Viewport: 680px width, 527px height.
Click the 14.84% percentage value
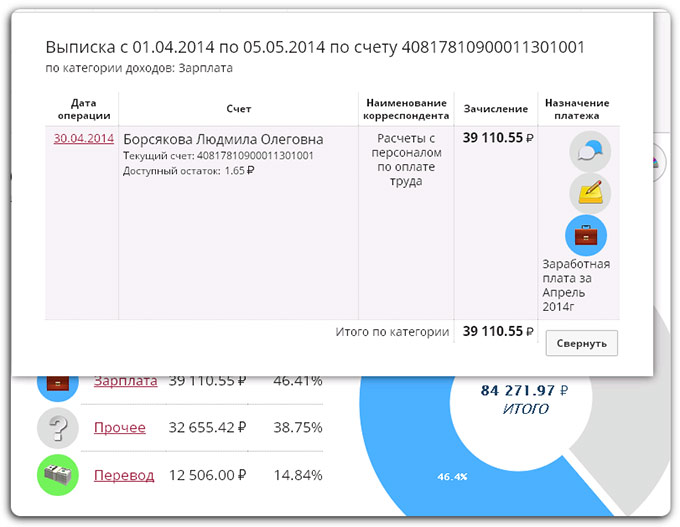click(298, 475)
